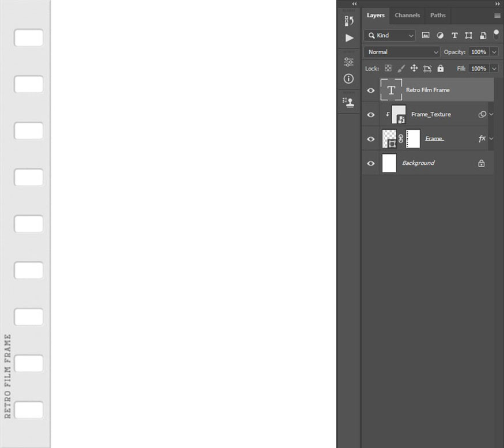Viewport: 504px width, 448px height.
Task: Open the Layers panel hamburger menu
Action: [497, 16]
